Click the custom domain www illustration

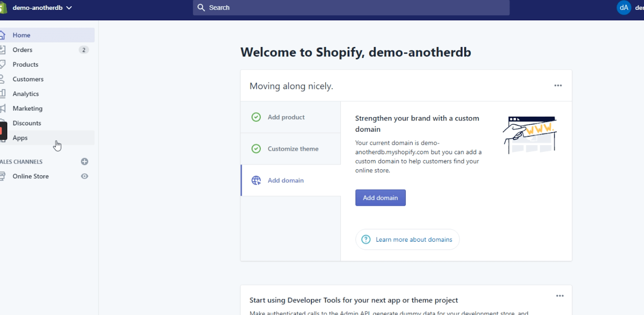[530, 135]
